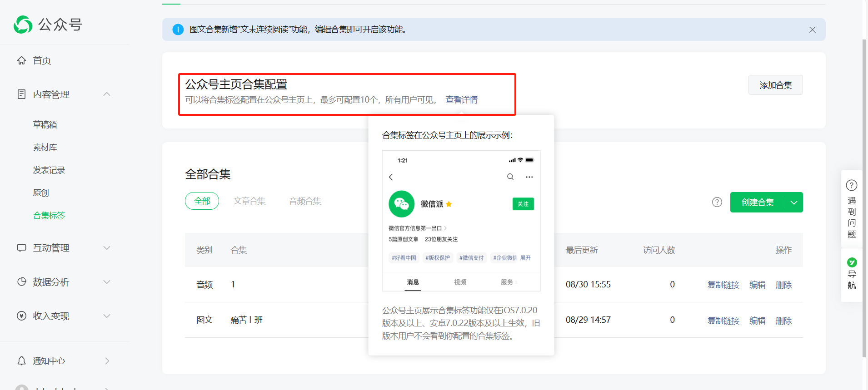Click the 内容管理 document icon

click(x=21, y=94)
